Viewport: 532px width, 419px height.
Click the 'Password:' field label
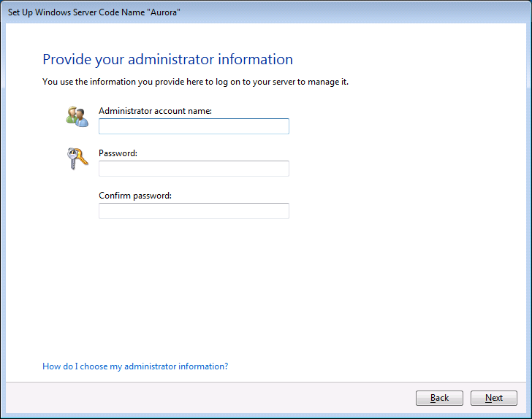coord(118,153)
